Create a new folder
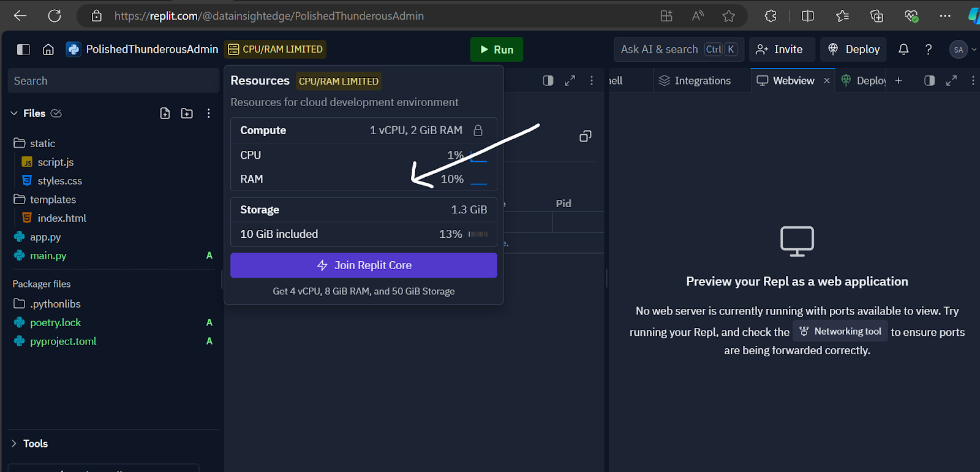The image size is (980, 472). click(x=187, y=113)
